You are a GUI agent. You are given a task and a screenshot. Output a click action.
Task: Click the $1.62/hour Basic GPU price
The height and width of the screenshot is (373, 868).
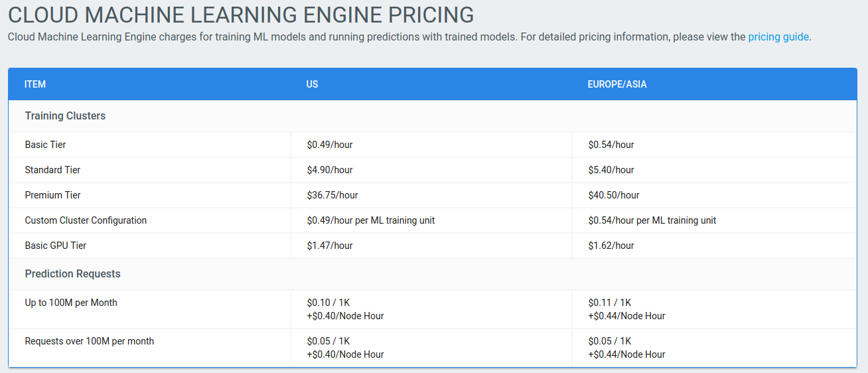point(611,246)
